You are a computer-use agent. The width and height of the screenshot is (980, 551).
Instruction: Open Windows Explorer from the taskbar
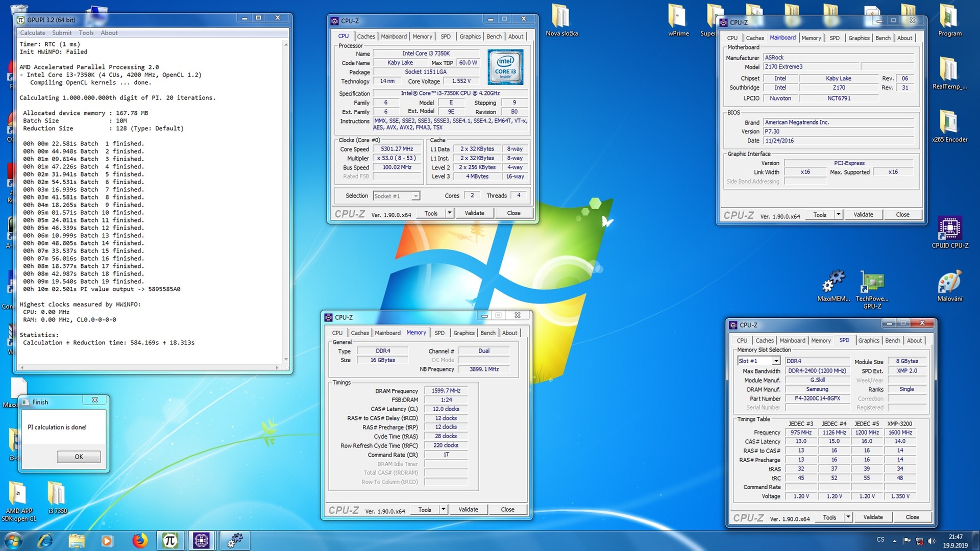pyautogui.click(x=77, y=541)
